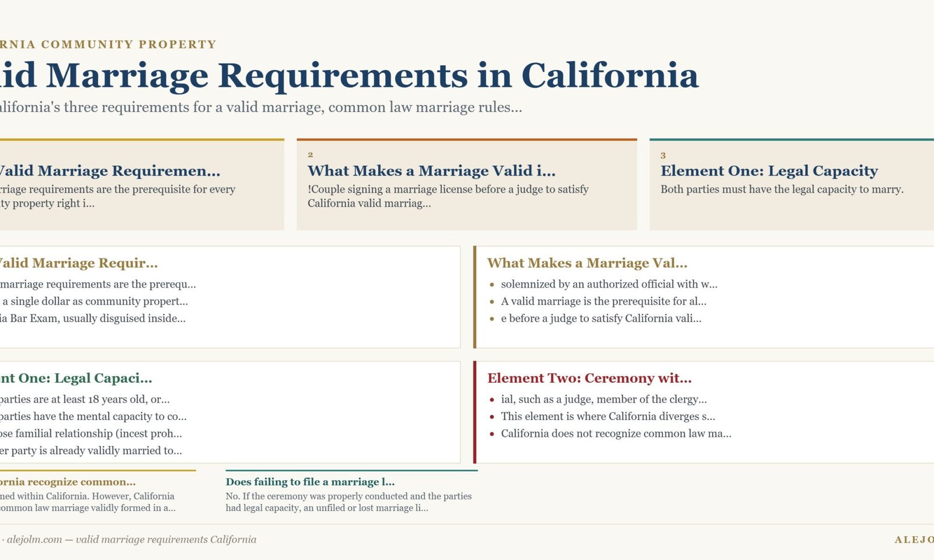This screenshot has width=934, height=560.
Task: Click line 'party is already validly married to...'
Action: coord(97,450)
